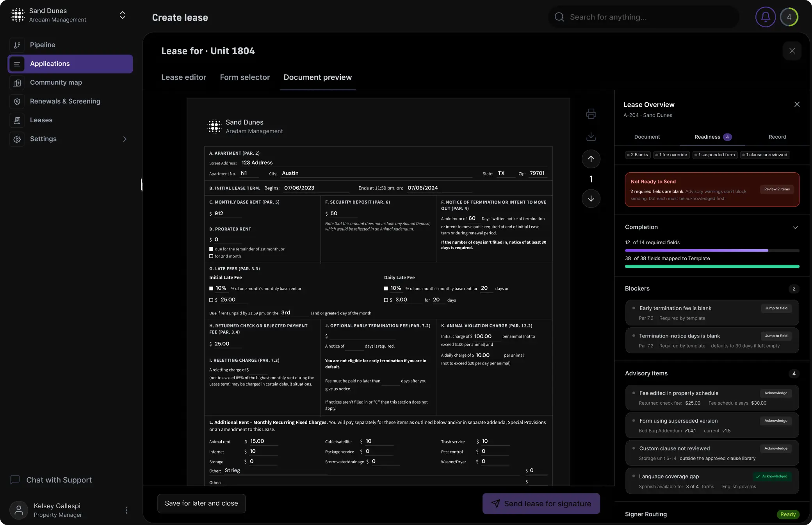Screen dimensions: 812x525
Task: Click the Street Address field
Action: (393, 163)
